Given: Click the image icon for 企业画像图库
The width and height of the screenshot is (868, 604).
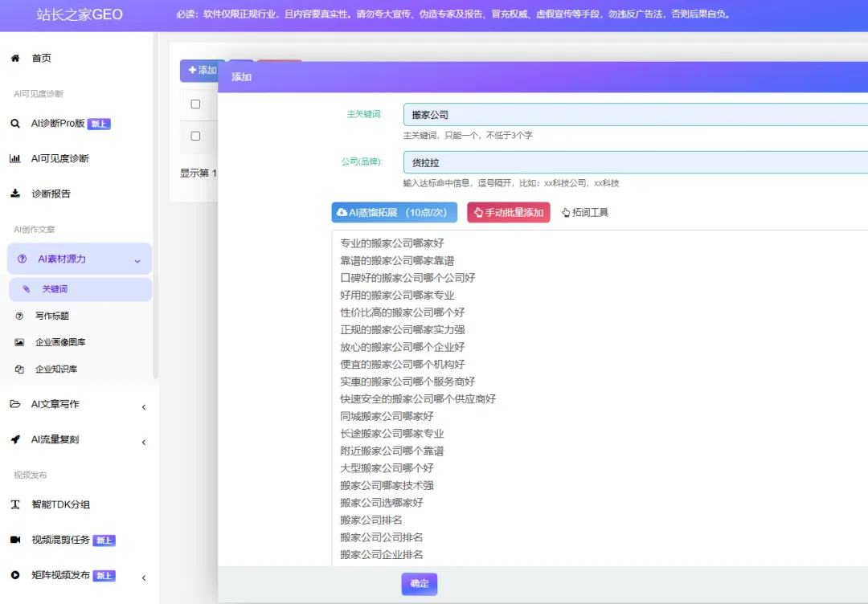Looking at the screenshot, I should click(x=19, y=342).
